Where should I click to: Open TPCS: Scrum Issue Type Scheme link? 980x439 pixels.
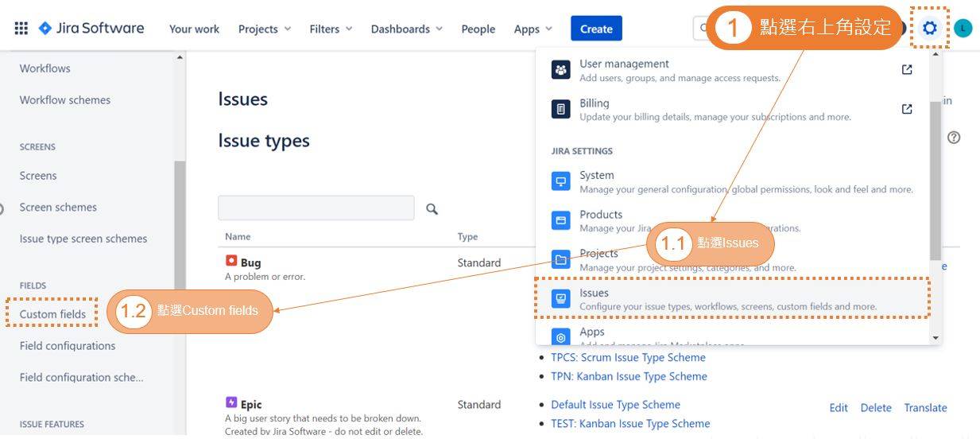[628, 357]
